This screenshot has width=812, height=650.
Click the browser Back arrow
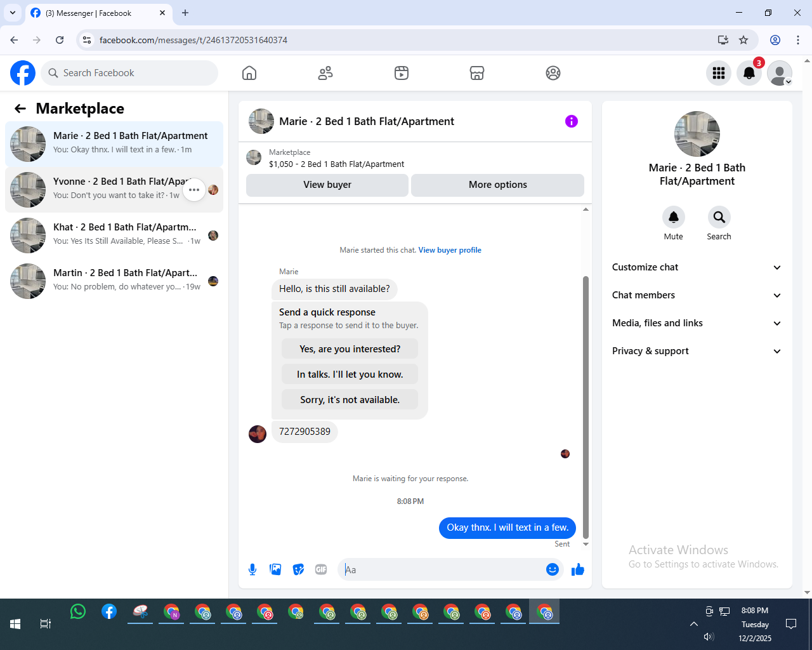click(x=14, y=40)
